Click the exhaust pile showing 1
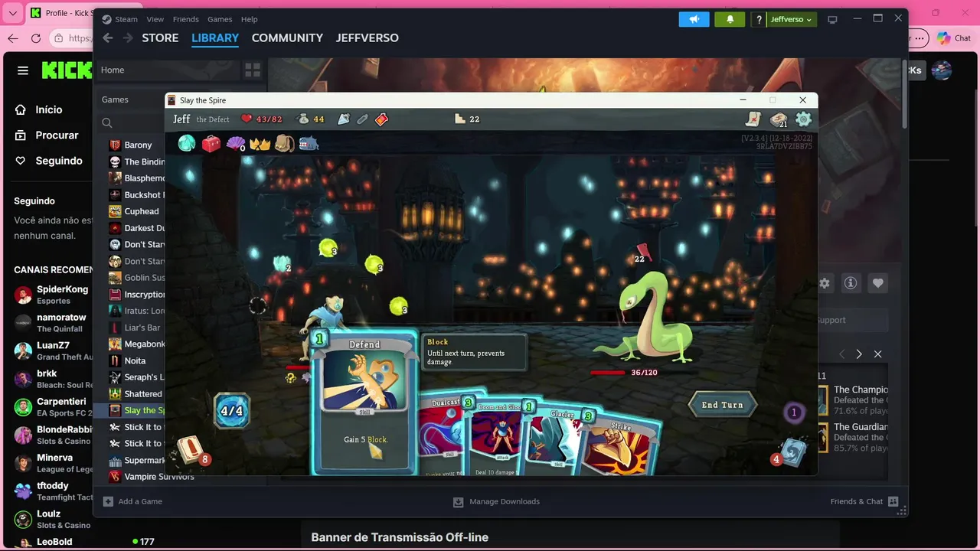This screenshot has width=980, height=551. (x=794, y=412)
